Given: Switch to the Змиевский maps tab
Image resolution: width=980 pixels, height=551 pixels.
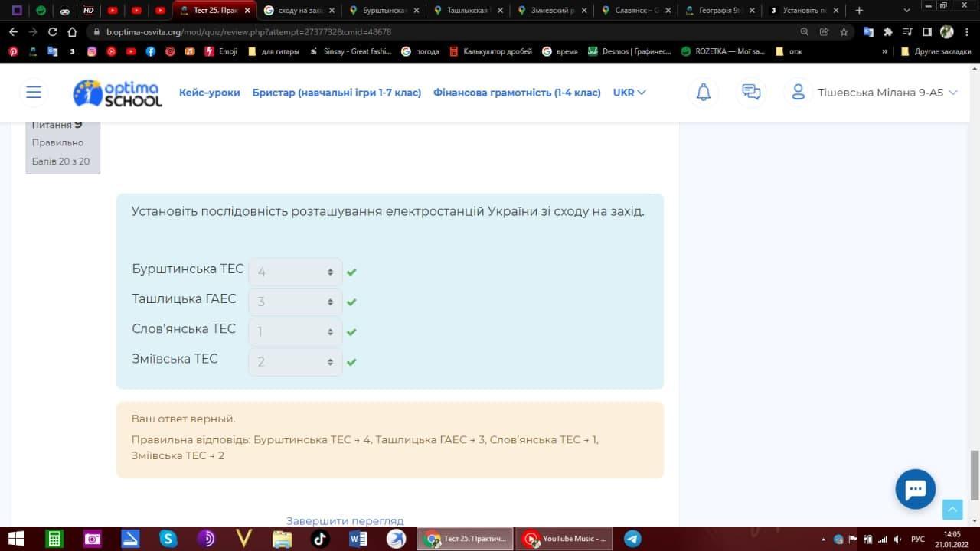Looking at the screenshot, I should click(x=551, y=11).
